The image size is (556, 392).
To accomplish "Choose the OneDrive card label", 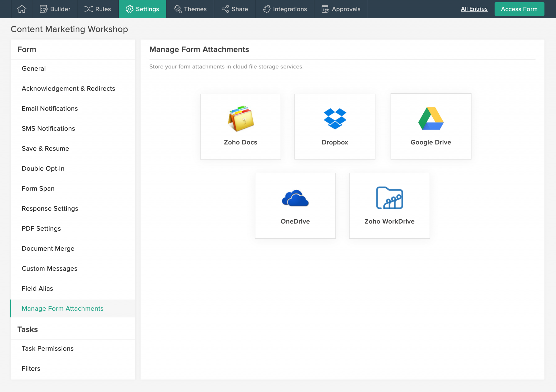I will (x=295, y=221).
